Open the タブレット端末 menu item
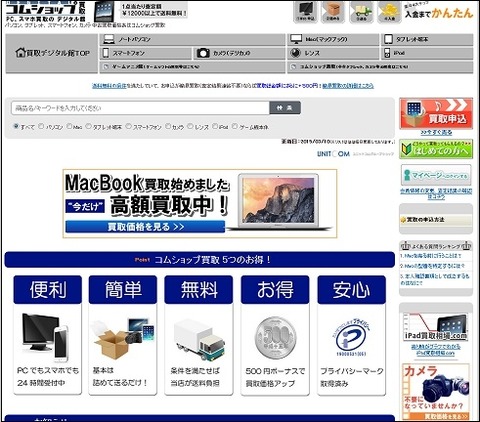The image size is (480, 422). (x=427, y=39)
